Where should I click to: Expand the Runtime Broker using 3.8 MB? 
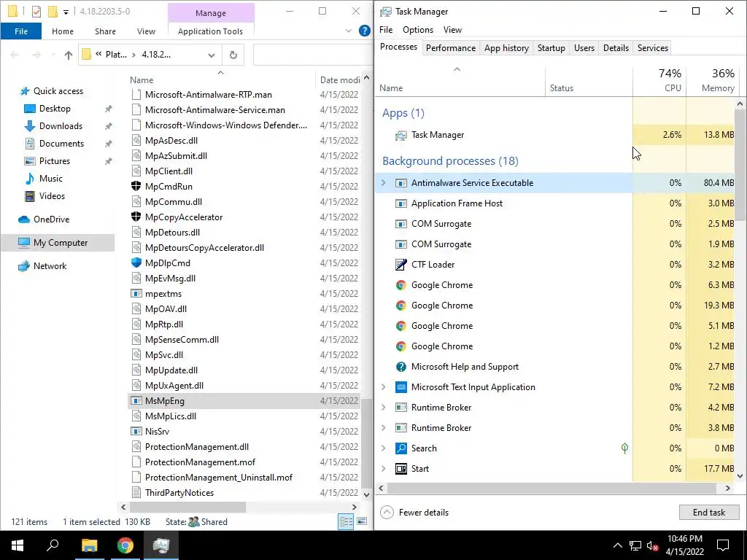coord(384,428)
